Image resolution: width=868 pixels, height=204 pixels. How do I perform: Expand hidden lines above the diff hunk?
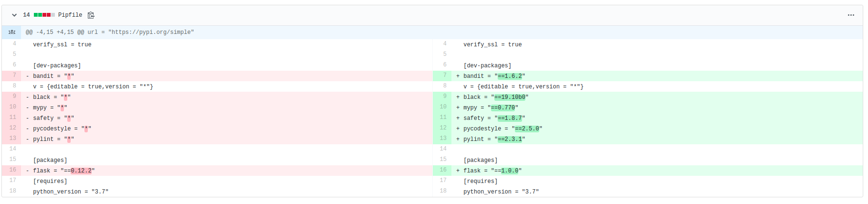tap(12, 32)
